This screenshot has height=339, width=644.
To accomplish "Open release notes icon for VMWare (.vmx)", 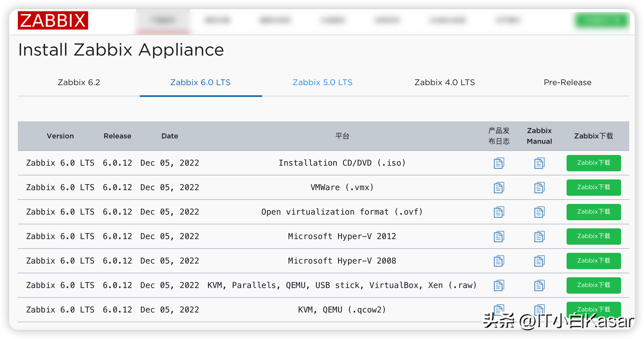I will click(499, 188).
